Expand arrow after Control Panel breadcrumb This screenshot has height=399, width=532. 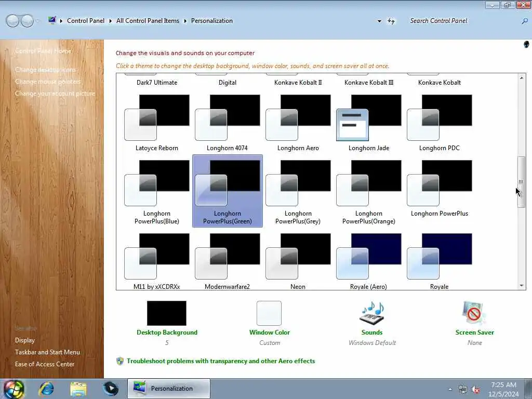click(111, 21)
